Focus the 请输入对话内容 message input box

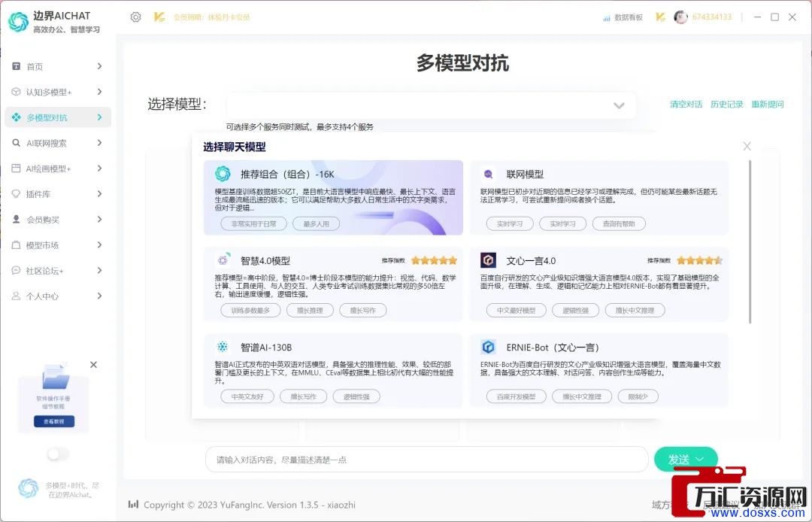[x=427, y=460]
